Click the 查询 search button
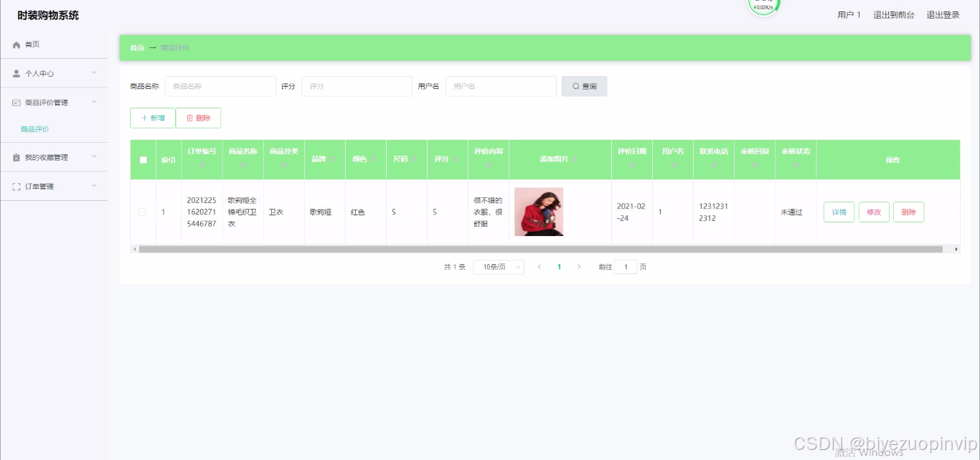Viewport: 980px width, 460px height. (x=584, y=86)
